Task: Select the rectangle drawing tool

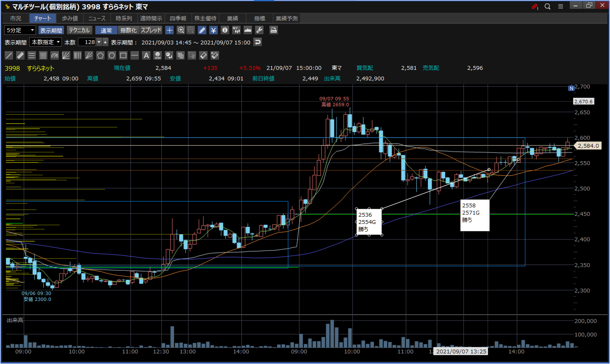Action: click(x=123, y=55)
